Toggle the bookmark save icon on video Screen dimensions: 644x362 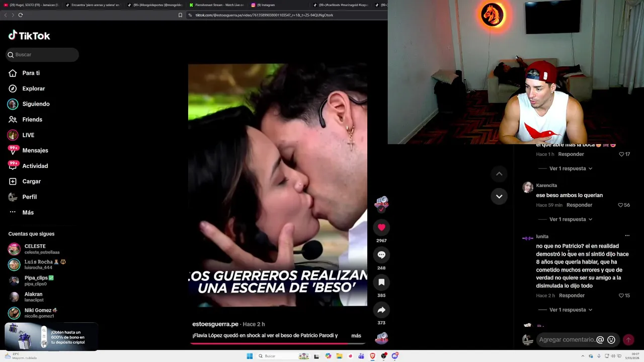pyautogui.click(x=381, y=283)
